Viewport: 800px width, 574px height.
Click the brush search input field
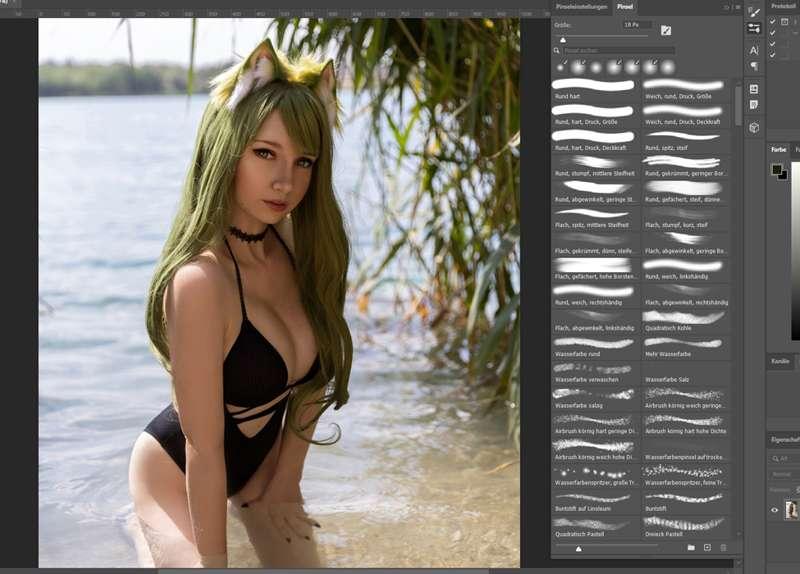(x=619, y=51)
